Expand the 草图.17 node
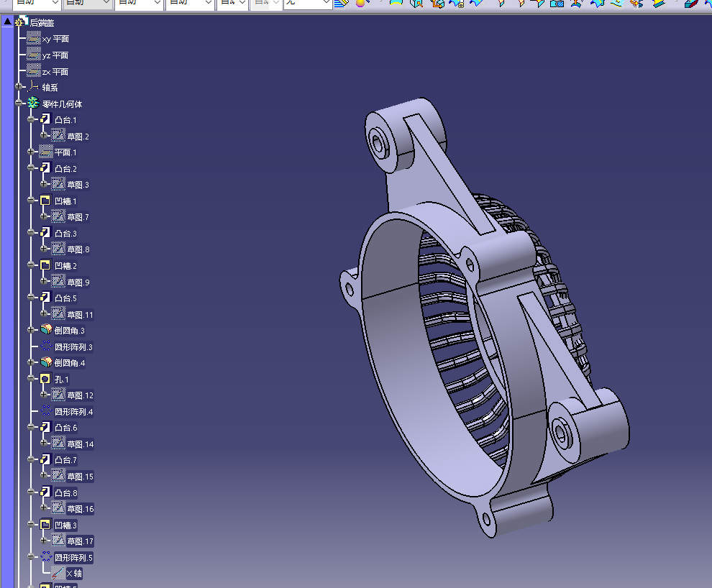The height and width of the screenshot is (588, 712). pos(44,541)
